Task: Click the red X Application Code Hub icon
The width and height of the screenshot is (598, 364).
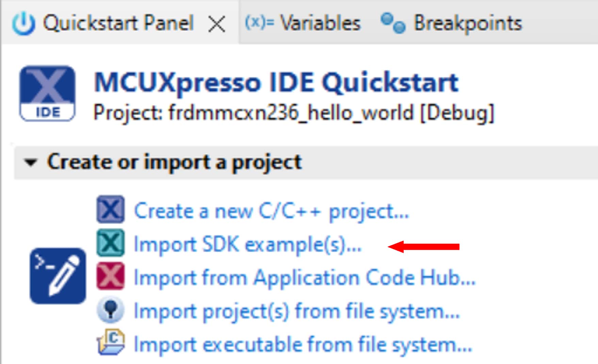Action: click(110, 276)
